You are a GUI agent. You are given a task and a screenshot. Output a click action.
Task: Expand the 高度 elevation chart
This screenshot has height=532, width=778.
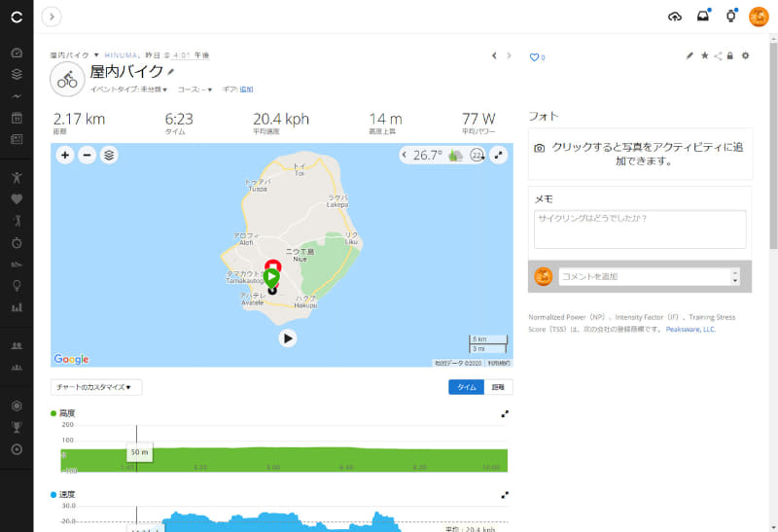505,414
